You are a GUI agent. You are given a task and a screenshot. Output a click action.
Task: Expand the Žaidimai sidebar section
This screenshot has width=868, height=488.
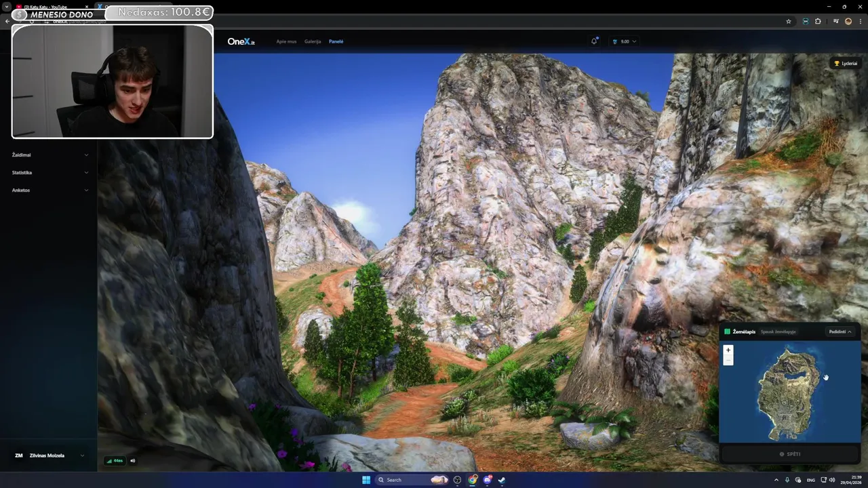point(50,155)
